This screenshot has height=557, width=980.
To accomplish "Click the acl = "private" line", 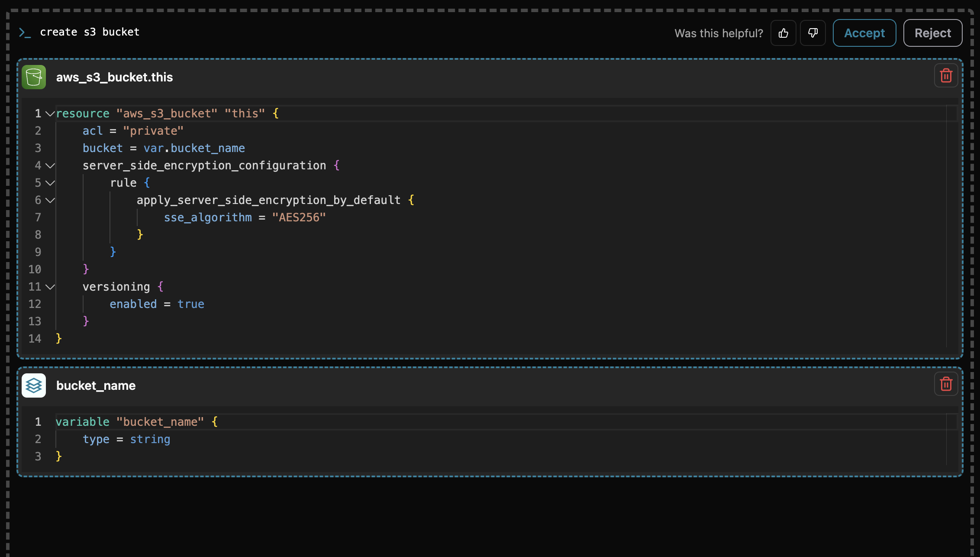I will [133, 131].
